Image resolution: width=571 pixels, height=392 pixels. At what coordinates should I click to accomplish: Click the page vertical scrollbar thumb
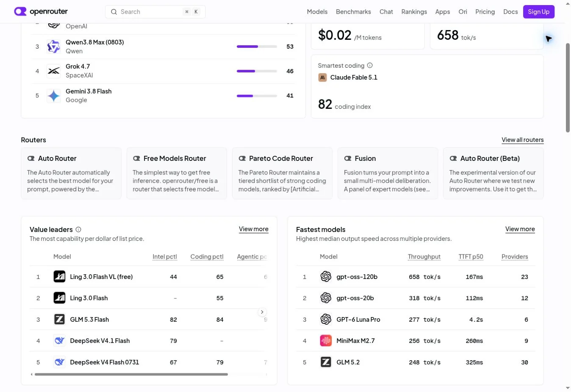568,88
